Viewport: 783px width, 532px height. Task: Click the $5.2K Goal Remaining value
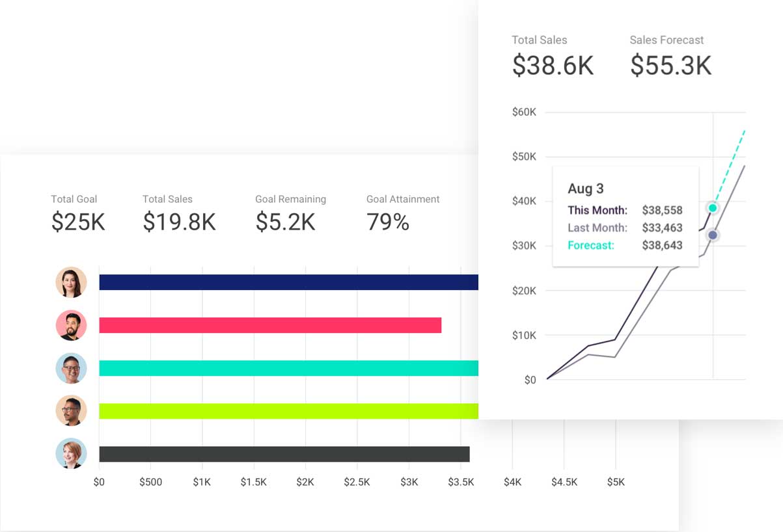point(285,222)
